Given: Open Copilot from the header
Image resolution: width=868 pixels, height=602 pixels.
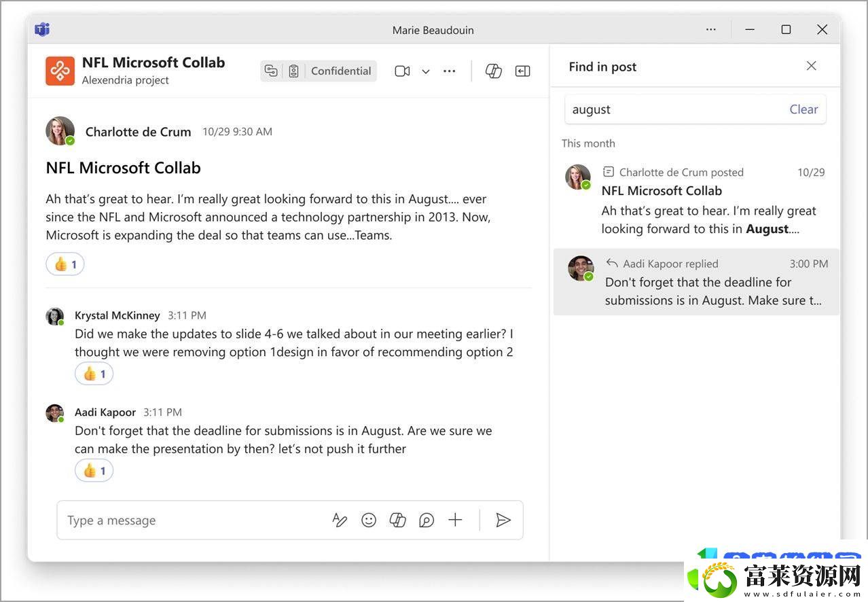Looking at the screenshot, I should [494, 71].
